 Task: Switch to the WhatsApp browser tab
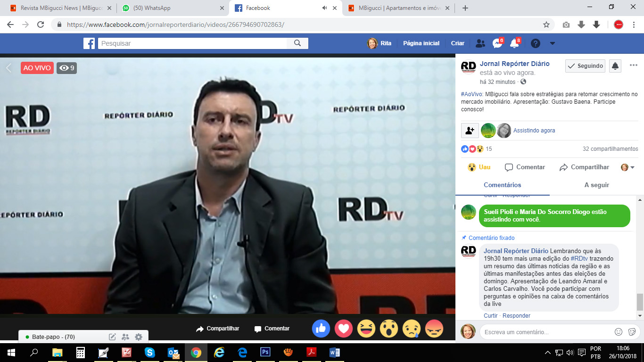pyautogui.click(x=172, y=8)
